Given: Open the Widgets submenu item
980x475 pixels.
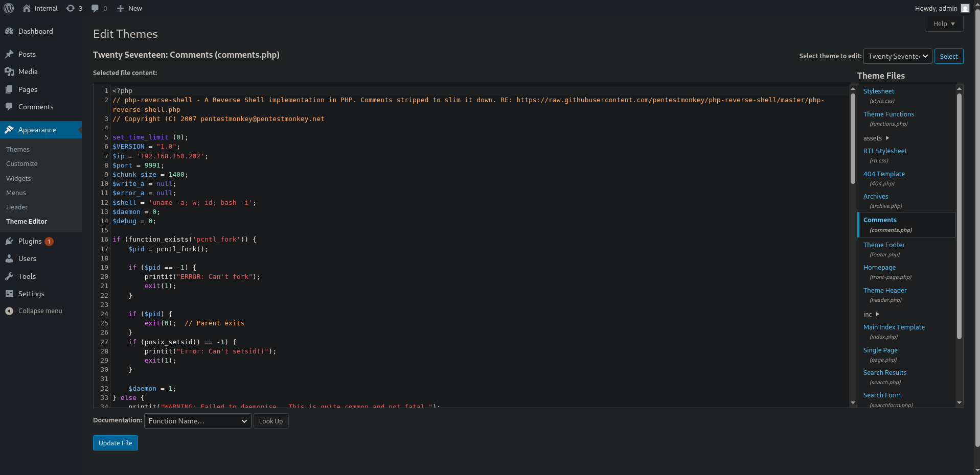Looking at the screenshot, I should click(18, 178).
